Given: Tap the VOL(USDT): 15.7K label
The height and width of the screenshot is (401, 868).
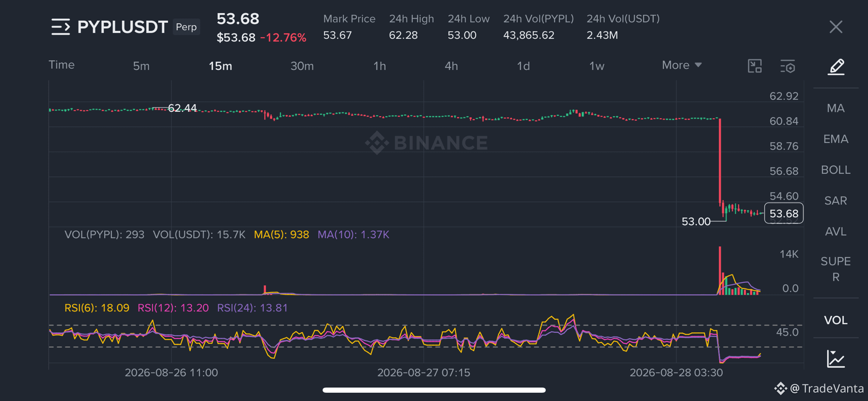Looking at the screenshot, I should (199, 235).
